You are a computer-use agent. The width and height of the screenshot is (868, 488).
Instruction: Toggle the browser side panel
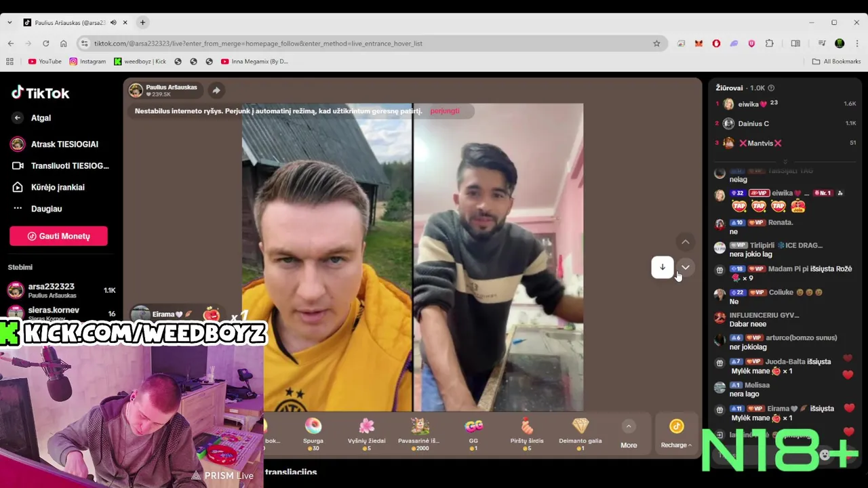pyautogui.click(x=795, y=43)
